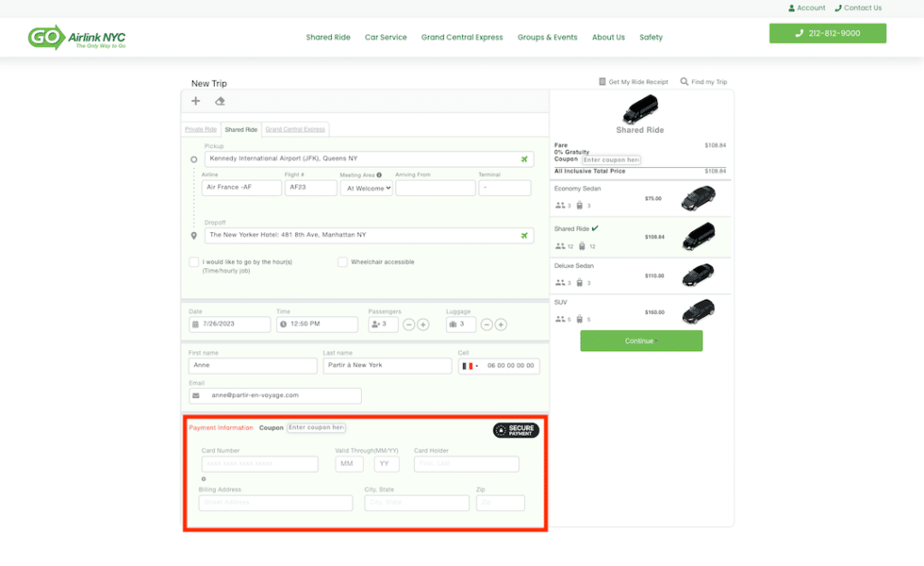
Task: Click the eraser icon to clear the form
Action: pos(220,101)
